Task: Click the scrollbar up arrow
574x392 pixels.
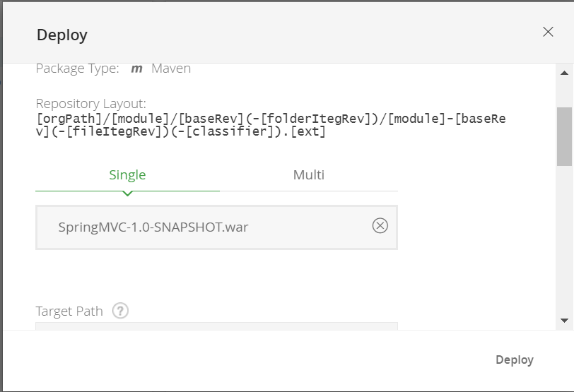Action: pos(564,73)
